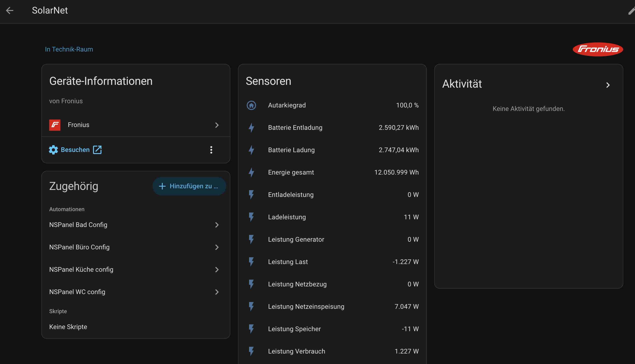Click the blue gear icon next to Besuchen
The width and height of the screenshot is (635, 364).
(53, 150)
